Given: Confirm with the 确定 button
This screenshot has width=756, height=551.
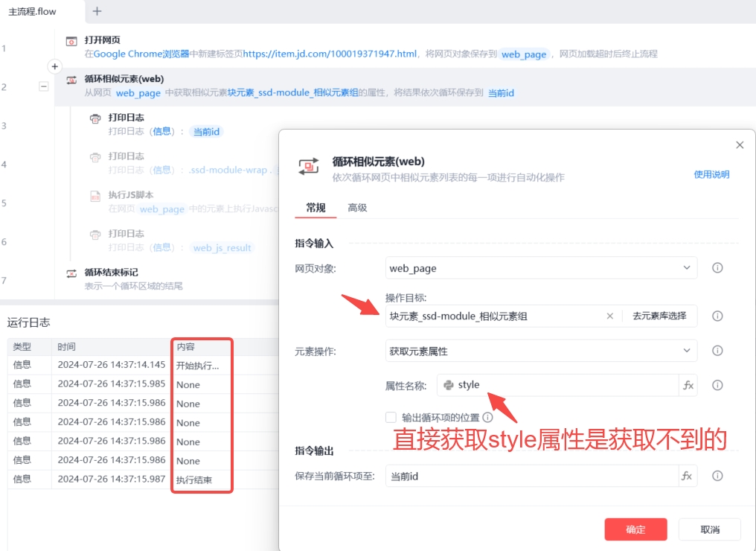Looking at the screenshot, I should coord(635,529).
